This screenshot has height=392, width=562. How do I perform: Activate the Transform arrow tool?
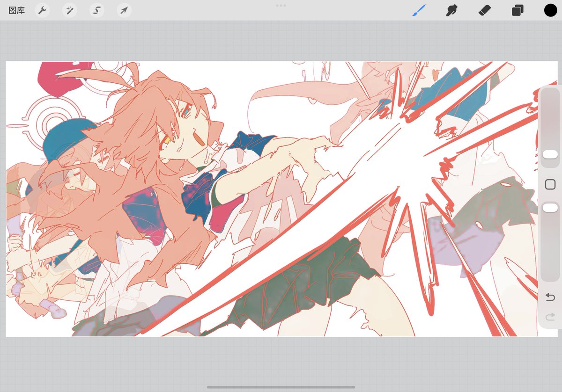124,10
